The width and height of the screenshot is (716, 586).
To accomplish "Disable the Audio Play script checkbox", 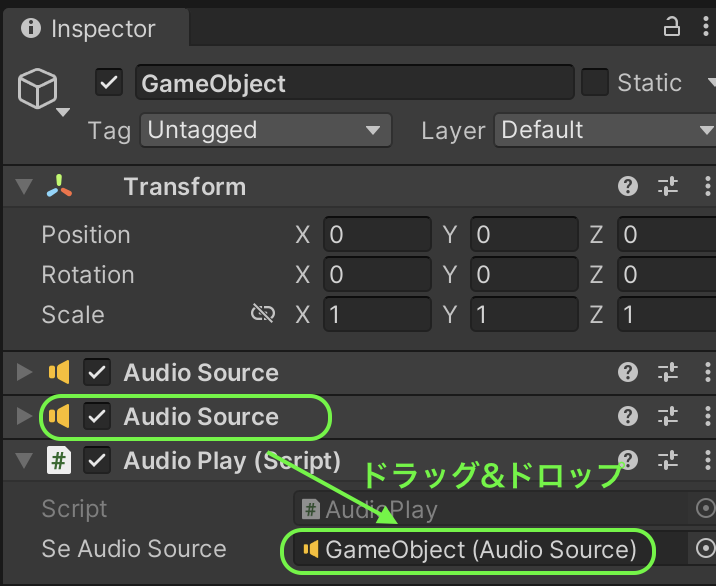I will (x=97, y=460).
